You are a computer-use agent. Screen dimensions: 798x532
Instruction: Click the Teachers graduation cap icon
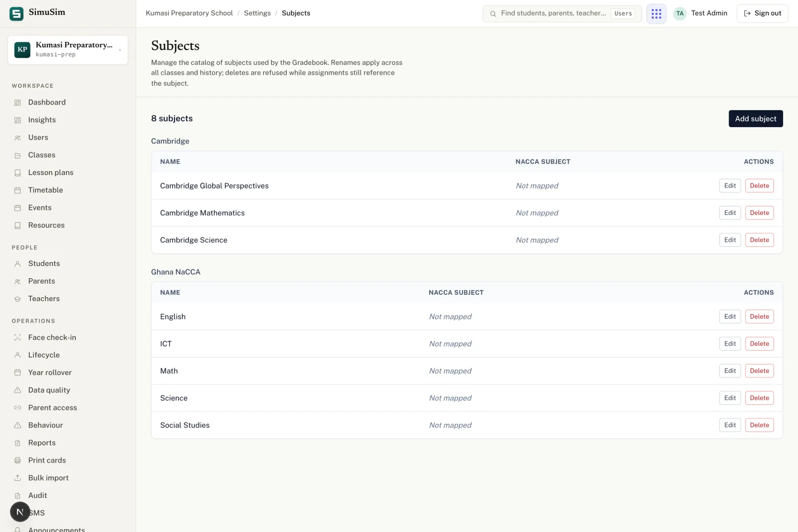click(x=17, y=299)
